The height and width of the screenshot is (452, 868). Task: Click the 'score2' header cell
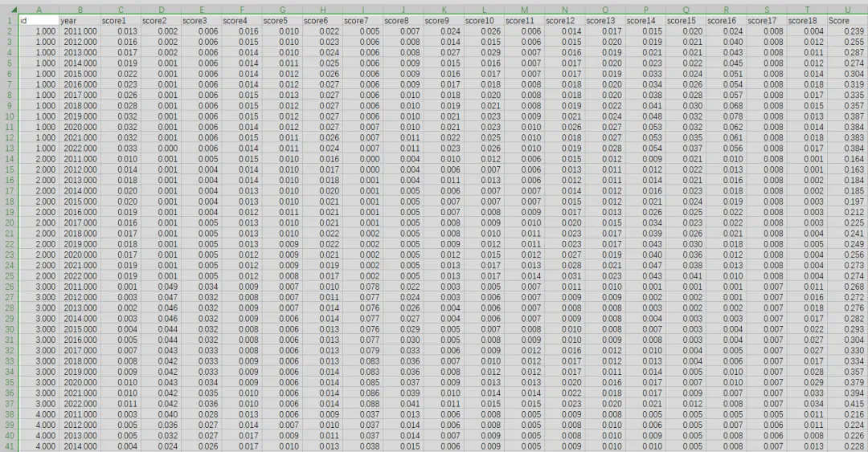(x=161, y=20)
